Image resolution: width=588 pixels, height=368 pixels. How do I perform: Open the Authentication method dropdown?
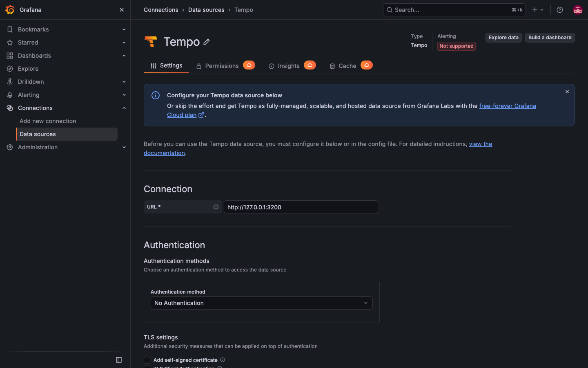click(262, 303)
